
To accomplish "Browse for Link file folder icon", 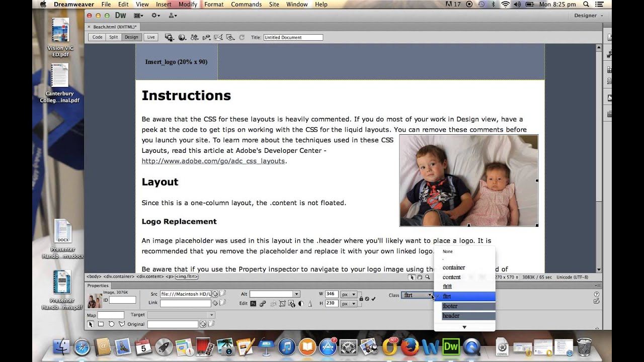I will 223,303.
